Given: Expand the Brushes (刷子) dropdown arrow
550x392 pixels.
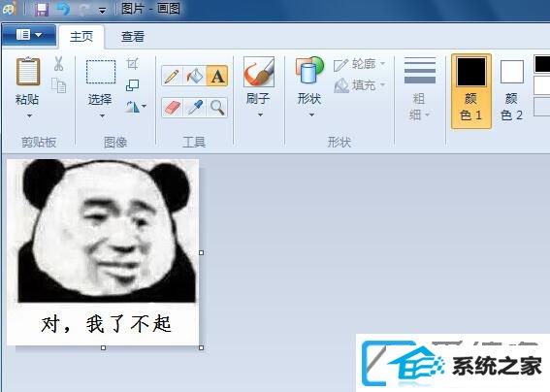Looking at the screenshot, I should click(x=260, y=114).
